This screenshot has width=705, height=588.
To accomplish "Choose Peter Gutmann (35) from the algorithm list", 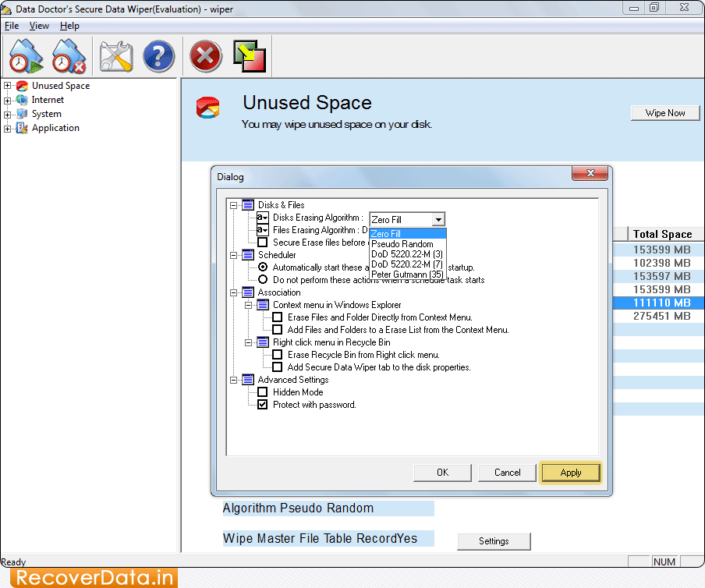I will 406,275.
